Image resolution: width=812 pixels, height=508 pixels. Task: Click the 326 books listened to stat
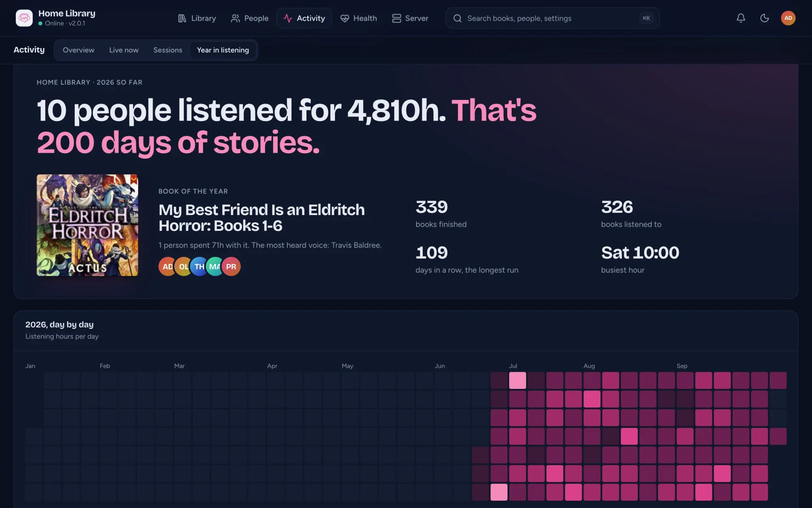tap(631, 214)
